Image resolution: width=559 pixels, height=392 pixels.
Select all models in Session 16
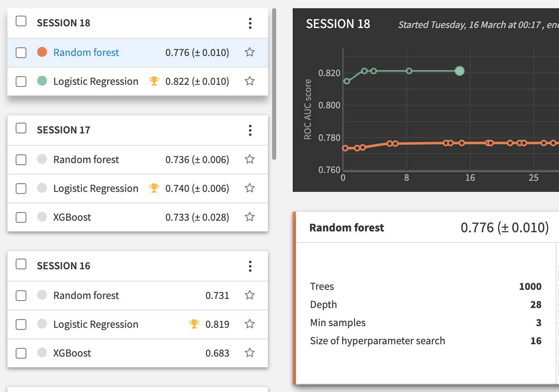(21, 264)
